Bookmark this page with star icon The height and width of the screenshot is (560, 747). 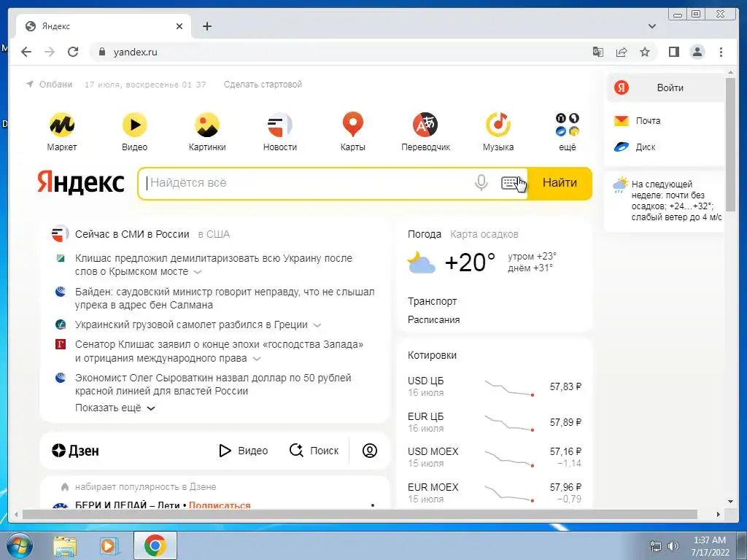(x=645, y=52)
